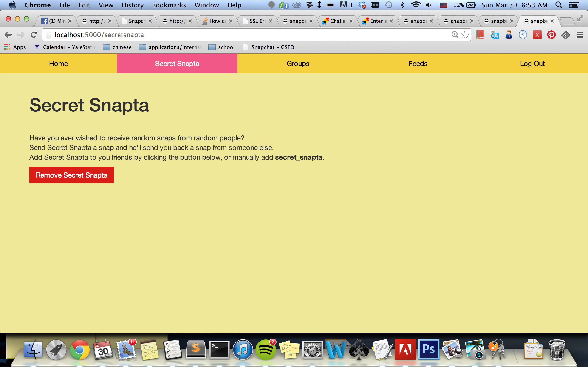Expand the school bookmarks folder
Image resolution: width=588 pixels, height=367 pixels.
[221, 47]
